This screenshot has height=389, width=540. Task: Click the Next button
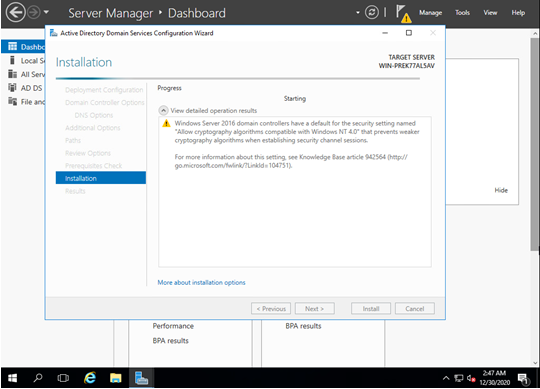coord(314,308)
